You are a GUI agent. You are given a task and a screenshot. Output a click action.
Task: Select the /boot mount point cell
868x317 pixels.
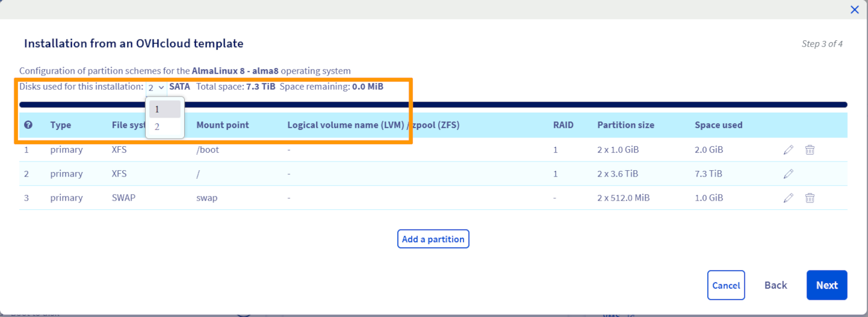coord(208,150)
